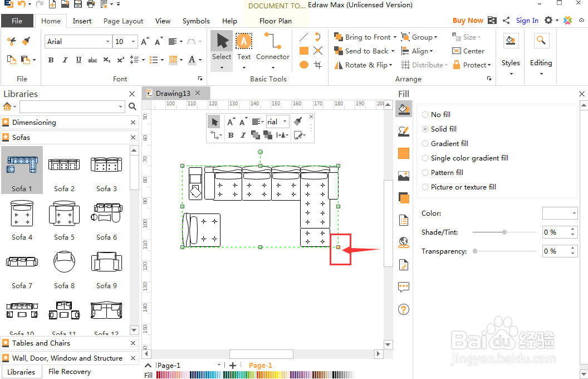This screenshot has height=379, width=588.
Task: Open the File Recovery tab
Action: (x=70, y=372)
